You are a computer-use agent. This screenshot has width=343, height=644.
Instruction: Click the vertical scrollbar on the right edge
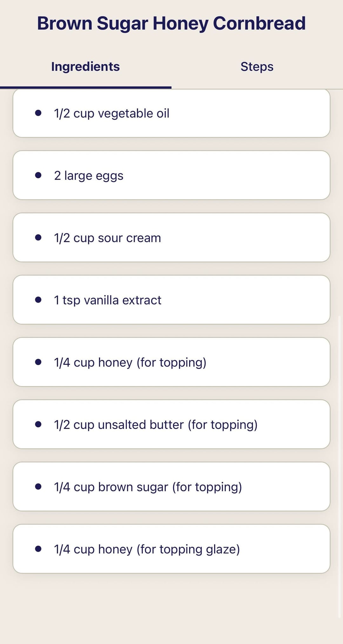[x=339, y=466]
